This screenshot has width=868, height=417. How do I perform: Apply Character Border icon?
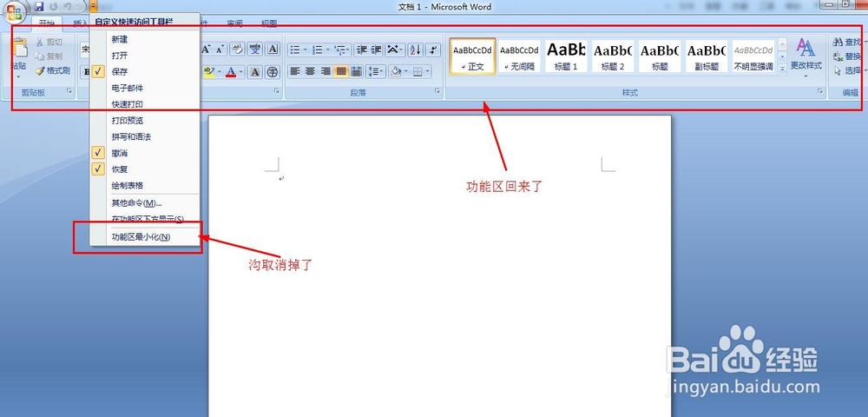(x=273, y=50)
